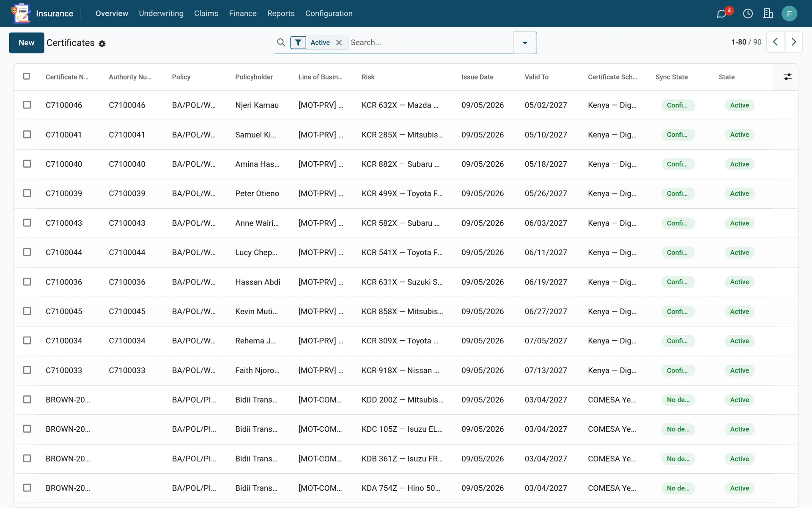Click the Active badge in C7100044 row

(739, 252)
